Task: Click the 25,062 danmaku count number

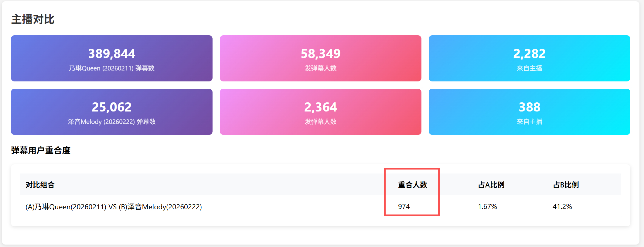Action: tap(112, 107)
